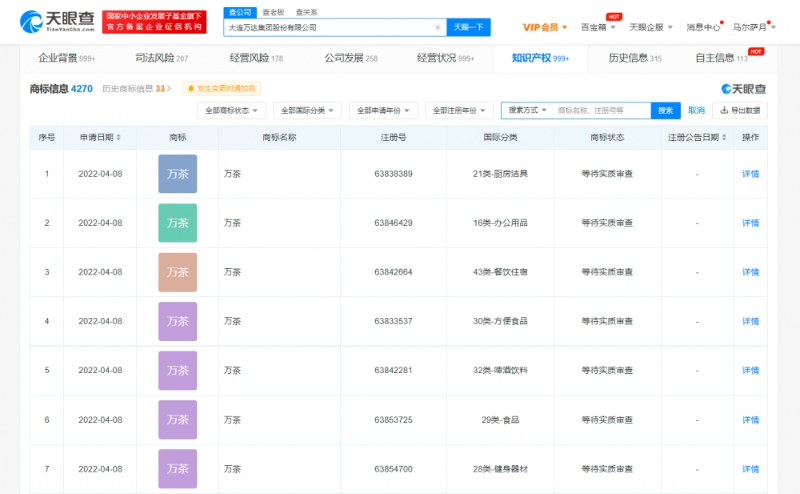Clear the company search box with the X icon
Image resolution: width=800 pixels, height=494 pixels.
[x=437, y=28]
